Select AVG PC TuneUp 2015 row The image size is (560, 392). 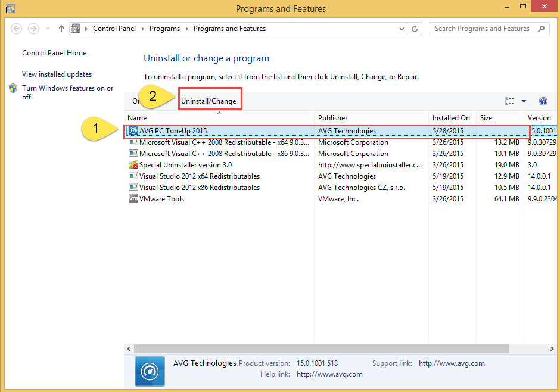click(x=341, y=131)
